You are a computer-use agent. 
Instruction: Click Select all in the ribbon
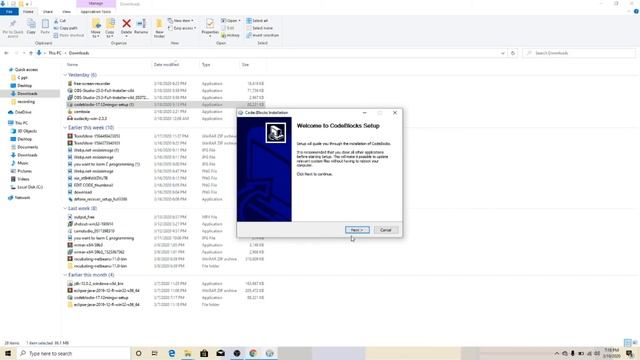click(257, 20)
